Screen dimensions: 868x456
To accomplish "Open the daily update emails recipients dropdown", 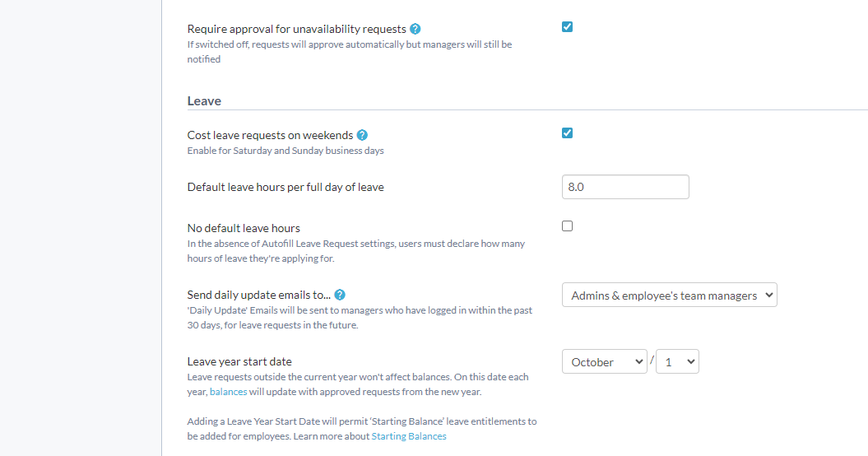I will point(669,295).
